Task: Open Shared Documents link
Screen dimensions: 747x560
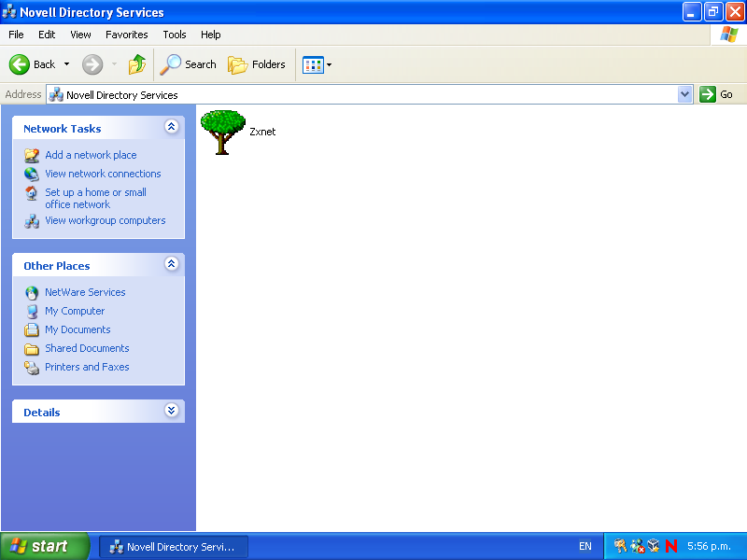Action: 87,348
